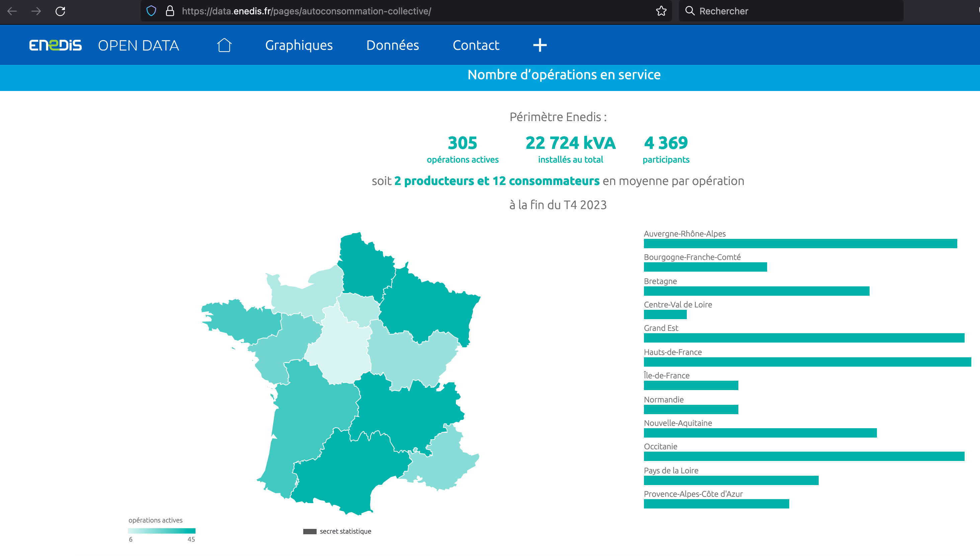Select the Occitanie bar in chart
The width and height of the screenshot is (980, 556).
point(804,456)
